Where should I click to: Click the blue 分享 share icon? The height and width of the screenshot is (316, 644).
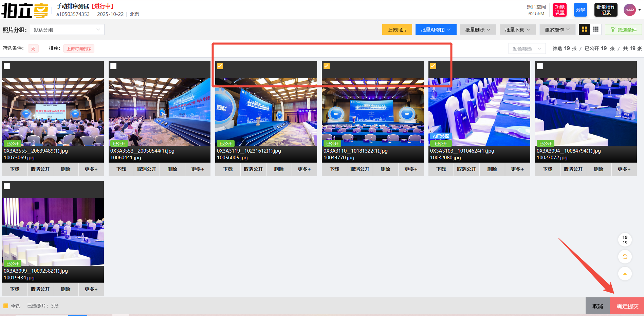tap(580, 10)
